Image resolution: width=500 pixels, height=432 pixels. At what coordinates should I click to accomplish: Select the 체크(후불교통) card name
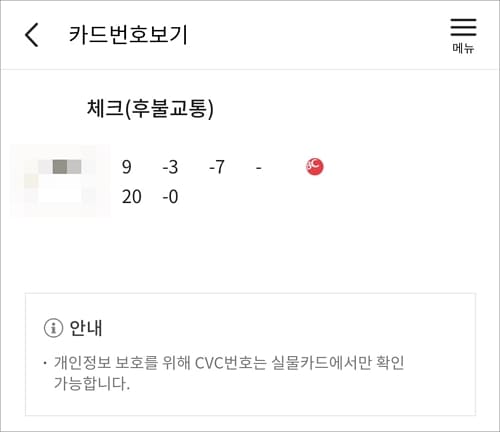[x=150, y=108]
